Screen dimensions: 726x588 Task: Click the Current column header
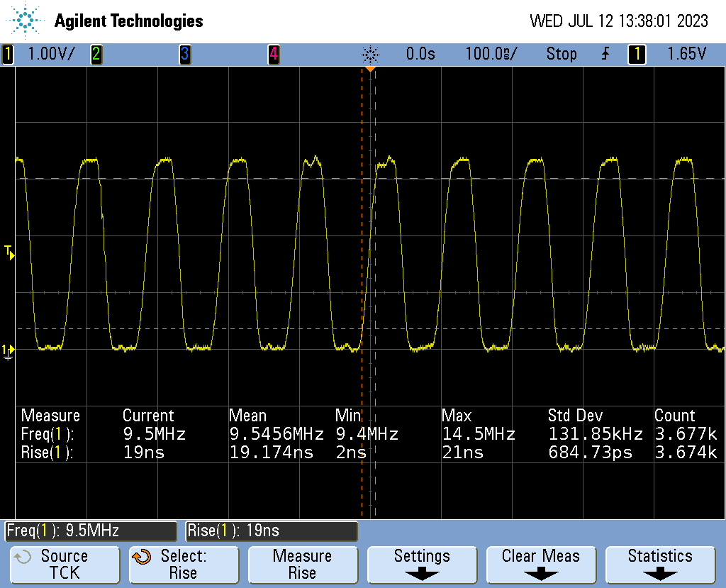coord(148,415)
